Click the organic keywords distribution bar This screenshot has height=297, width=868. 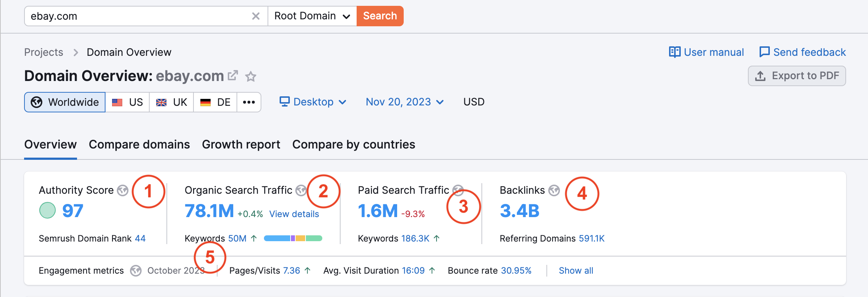pyautogui.click(x=293, y=239)
